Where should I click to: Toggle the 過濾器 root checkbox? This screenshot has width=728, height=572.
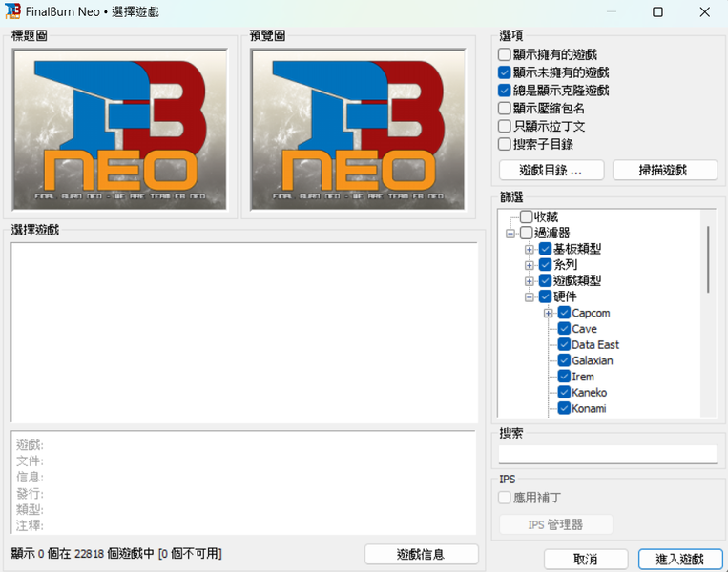coord(526,233)
